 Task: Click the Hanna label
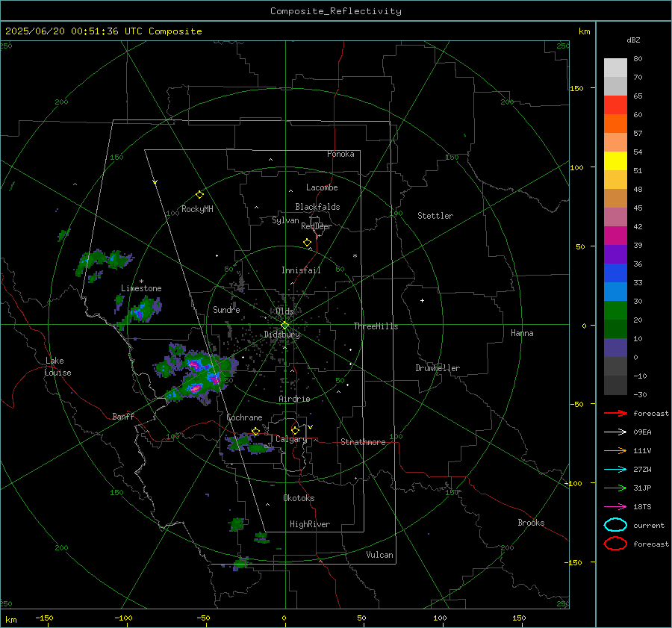click(x=522, y=333)
